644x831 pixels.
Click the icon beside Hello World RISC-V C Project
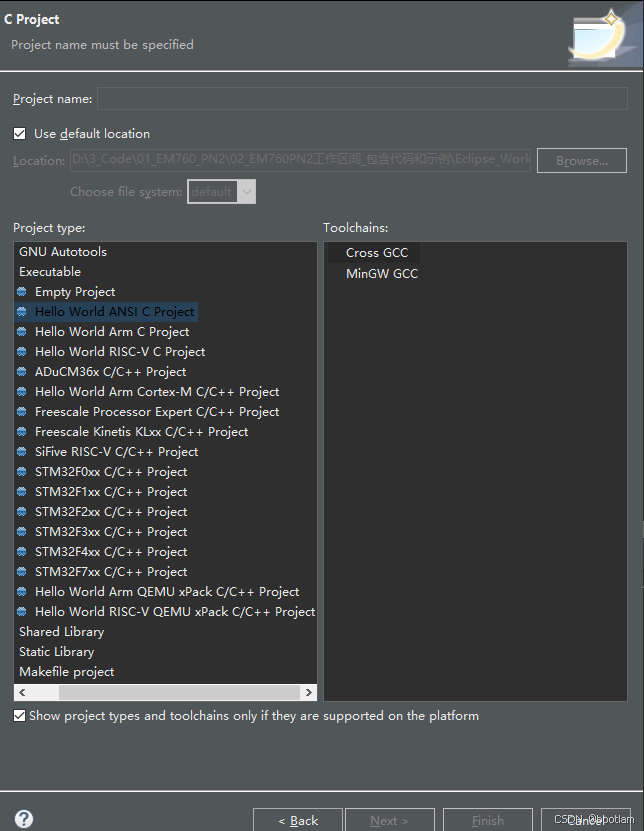point(22,352)
